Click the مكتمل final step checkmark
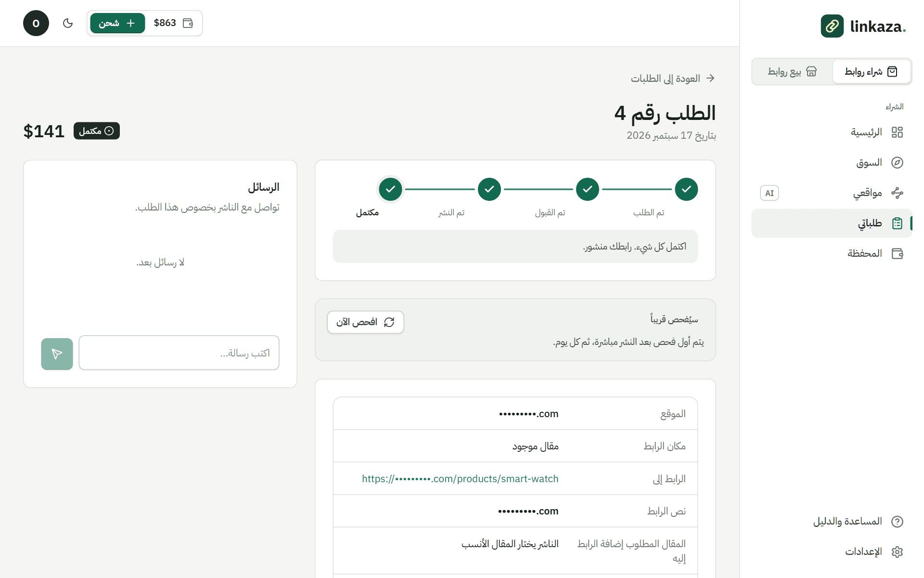This screenshot has height=578, width=924. pos(390,189)
